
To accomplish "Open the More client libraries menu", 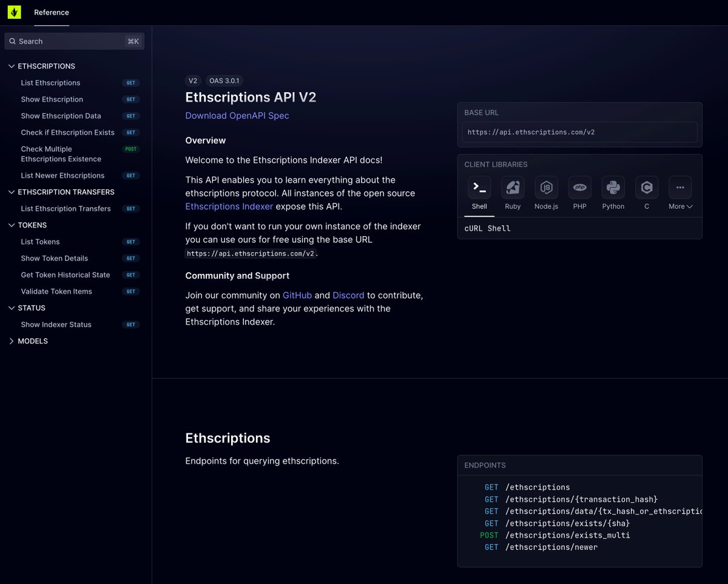I will point(680,194).
